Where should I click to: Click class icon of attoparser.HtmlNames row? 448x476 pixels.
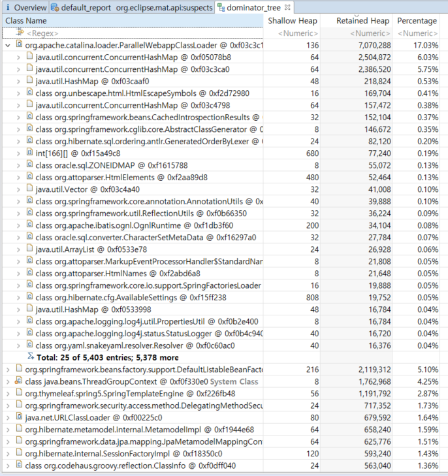pos(29,273)
